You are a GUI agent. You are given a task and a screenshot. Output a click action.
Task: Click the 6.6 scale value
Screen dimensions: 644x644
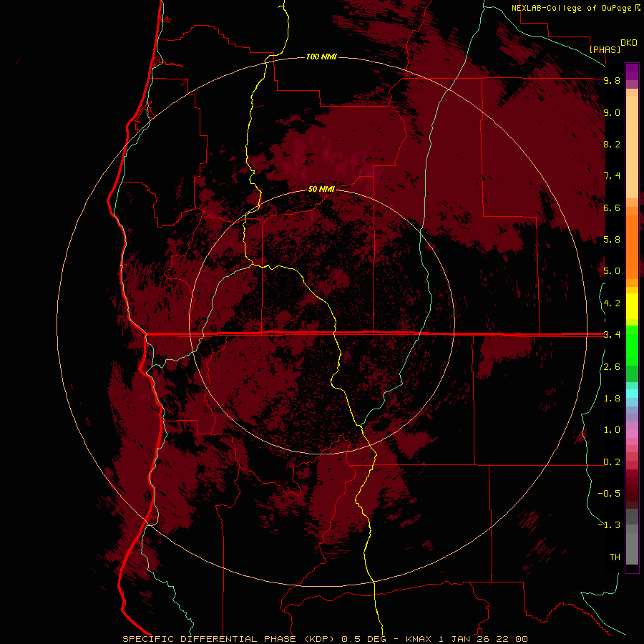pos(612,208)
